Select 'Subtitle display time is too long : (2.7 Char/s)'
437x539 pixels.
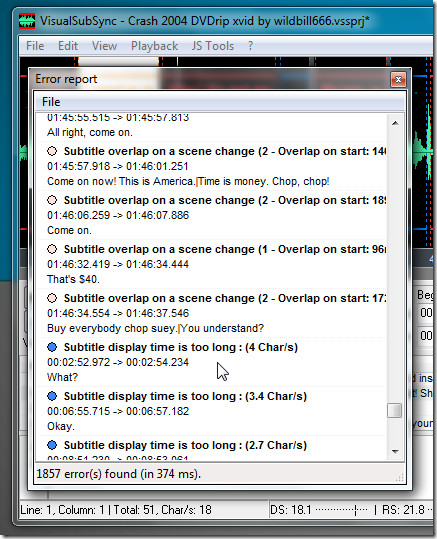(x=185, y=445)
